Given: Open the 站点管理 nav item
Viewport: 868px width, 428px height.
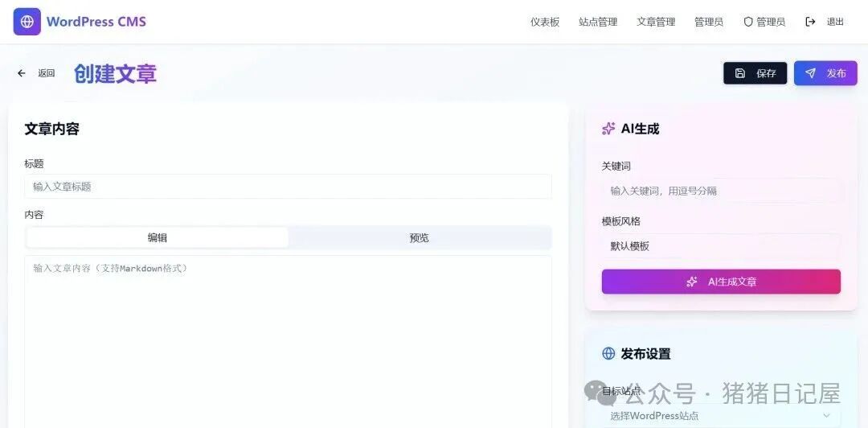Looking at the screenshot, I should tap(599, 23).
